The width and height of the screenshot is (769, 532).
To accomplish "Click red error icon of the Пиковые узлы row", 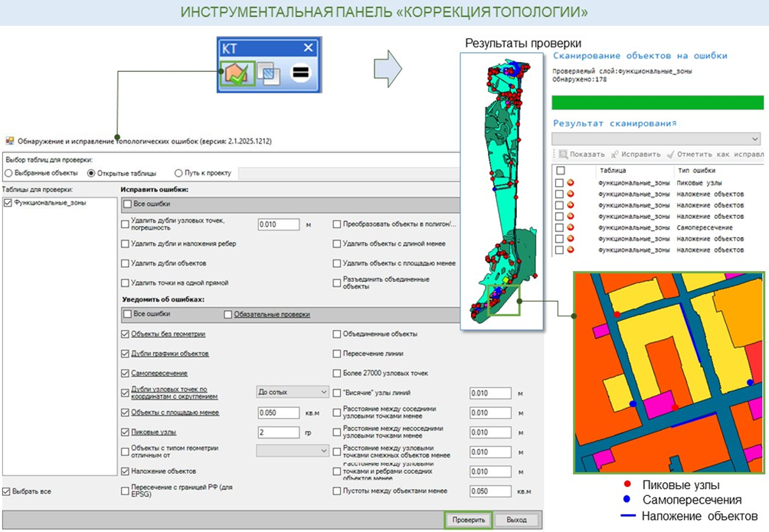I will click(x=571, y=183).
